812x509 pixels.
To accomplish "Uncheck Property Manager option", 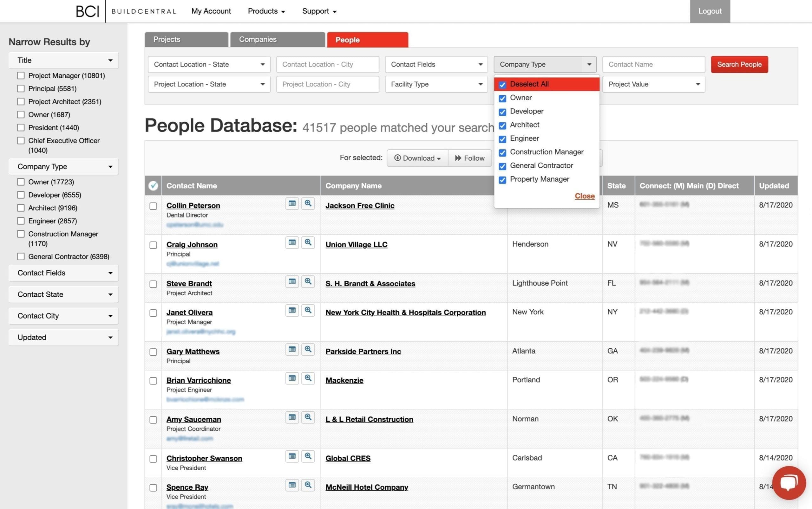I will [502, 180].
